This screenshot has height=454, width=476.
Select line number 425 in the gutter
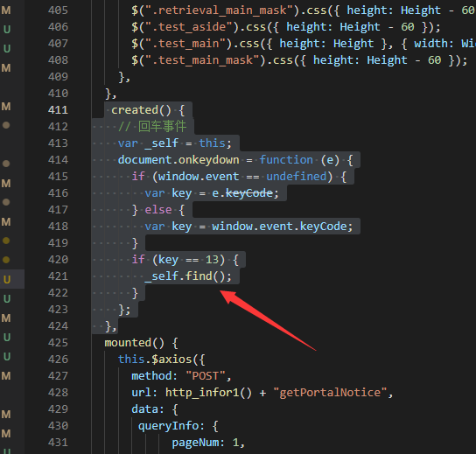click(58, 343)
